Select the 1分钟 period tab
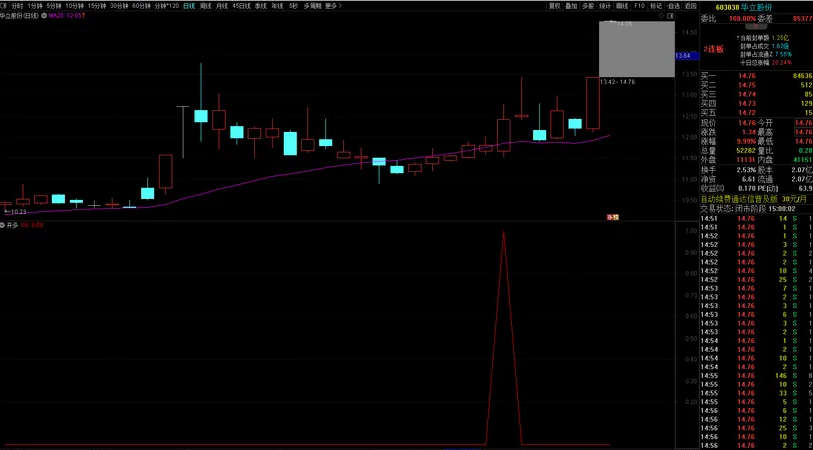The height and width of the screenshot is (450, 813). click(x=35, y=6)
